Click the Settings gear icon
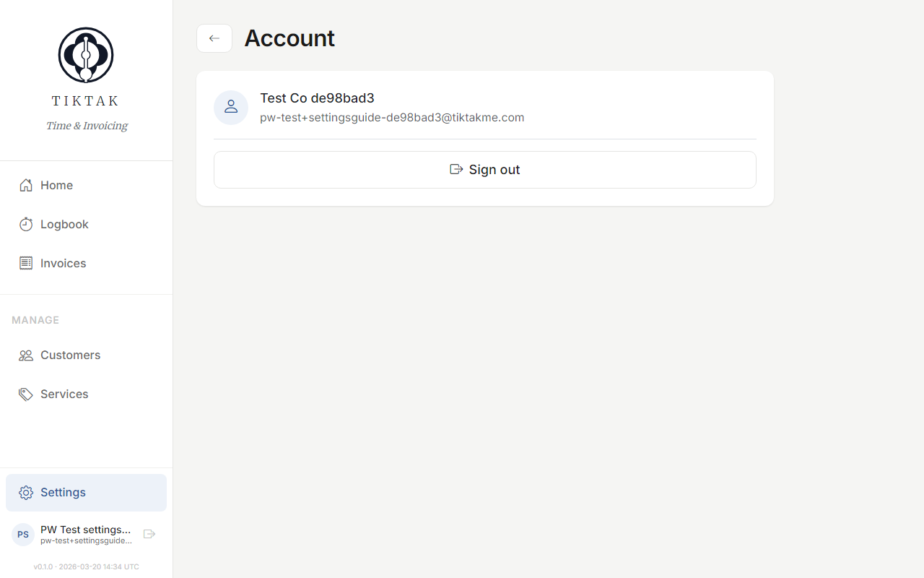 coord(26,492)
